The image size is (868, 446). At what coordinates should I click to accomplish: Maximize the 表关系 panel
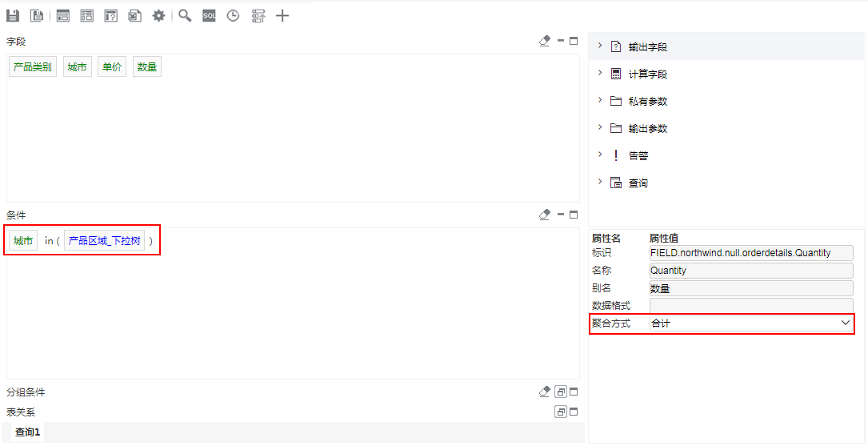pos(574,412)
